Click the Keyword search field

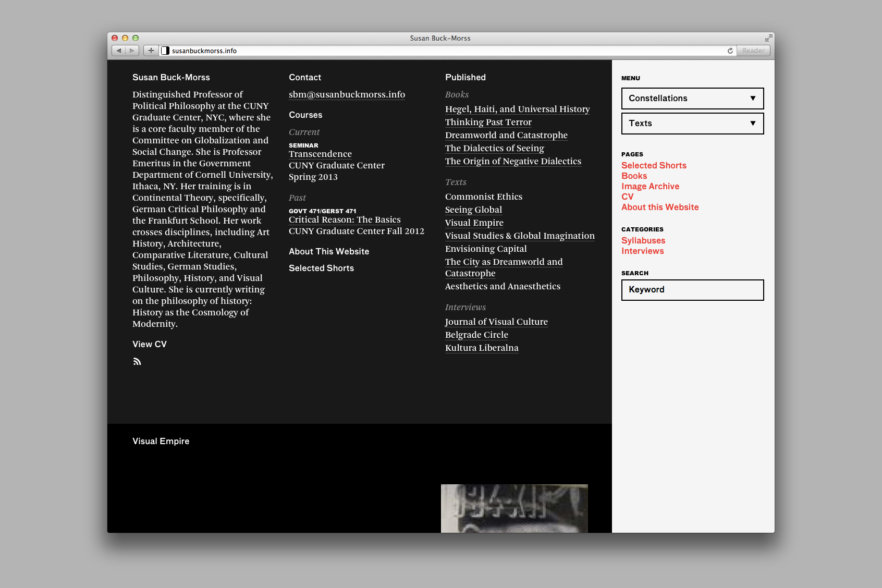692,290
